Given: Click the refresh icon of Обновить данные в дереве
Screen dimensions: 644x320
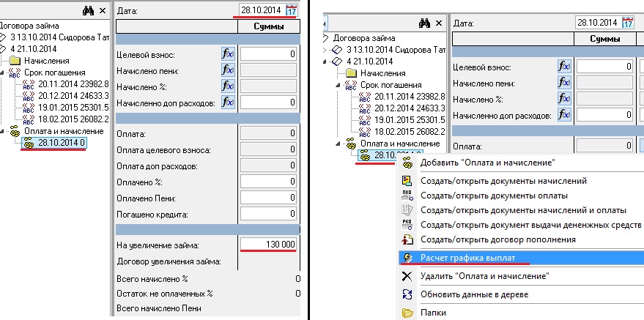Looking at the screenshot, I should pyautogui.click(x=407, y=294).
